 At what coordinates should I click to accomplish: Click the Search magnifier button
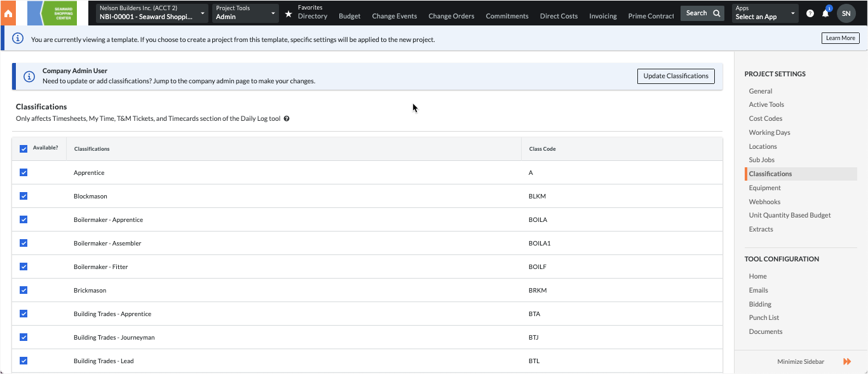click(x=702, y=13)
